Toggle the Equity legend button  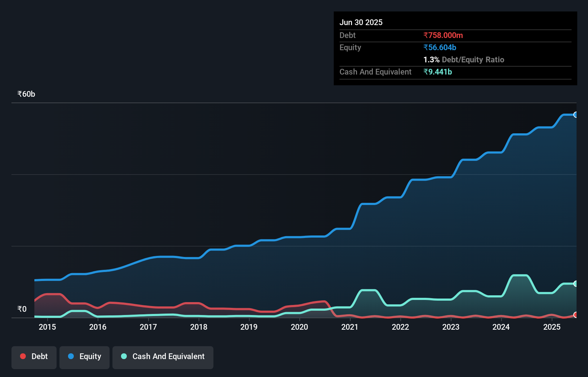[85, 357]
